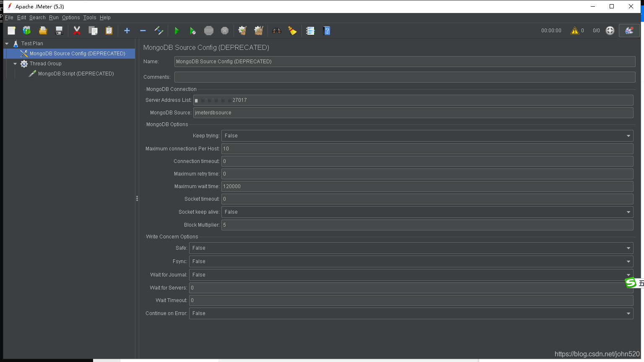Open the Search menu
The image size is (644, 362).
37,18
